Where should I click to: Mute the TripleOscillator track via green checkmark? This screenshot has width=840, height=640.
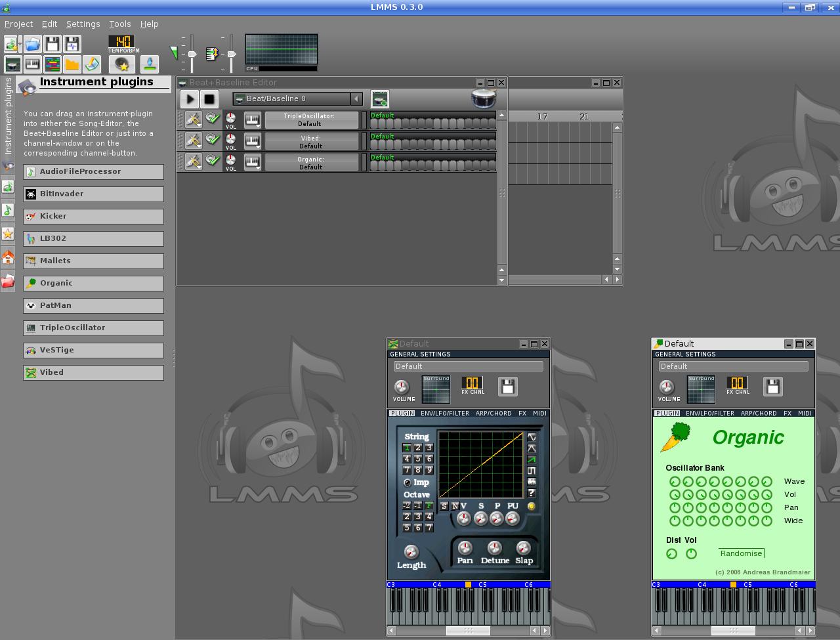[213, 119]
